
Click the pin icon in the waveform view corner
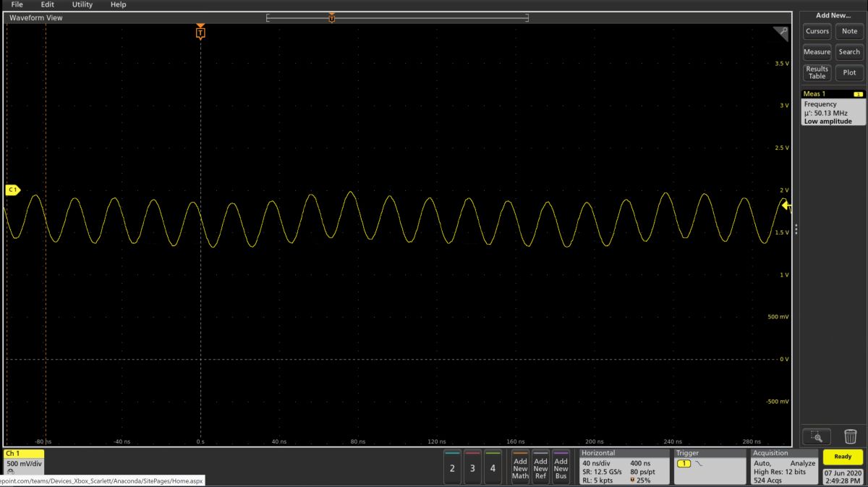pos(780,33)
